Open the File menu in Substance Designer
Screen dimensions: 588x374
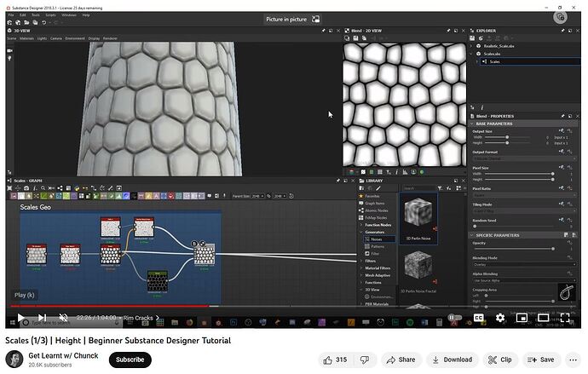click(11, 15)
